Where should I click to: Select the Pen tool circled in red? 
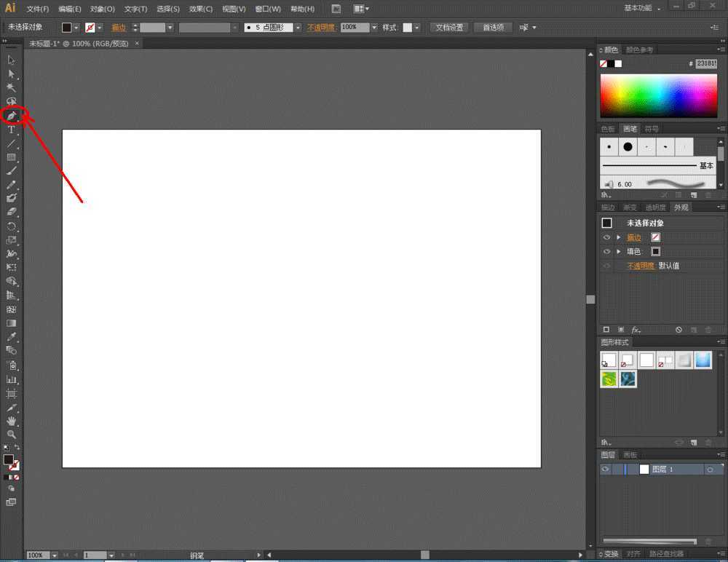(x=12, y=116)
